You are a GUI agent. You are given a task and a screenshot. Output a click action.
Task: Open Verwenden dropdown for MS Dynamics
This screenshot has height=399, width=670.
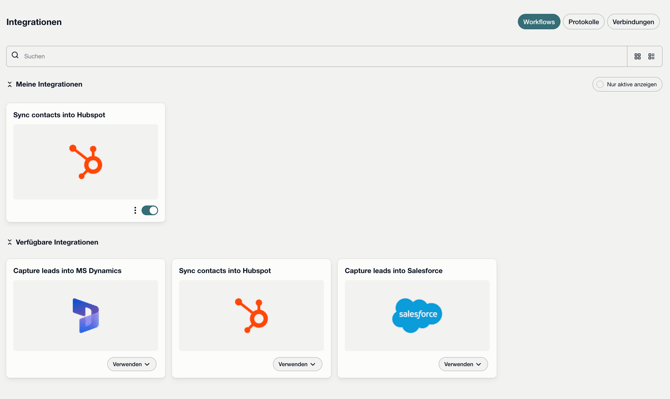coord(132,364)
